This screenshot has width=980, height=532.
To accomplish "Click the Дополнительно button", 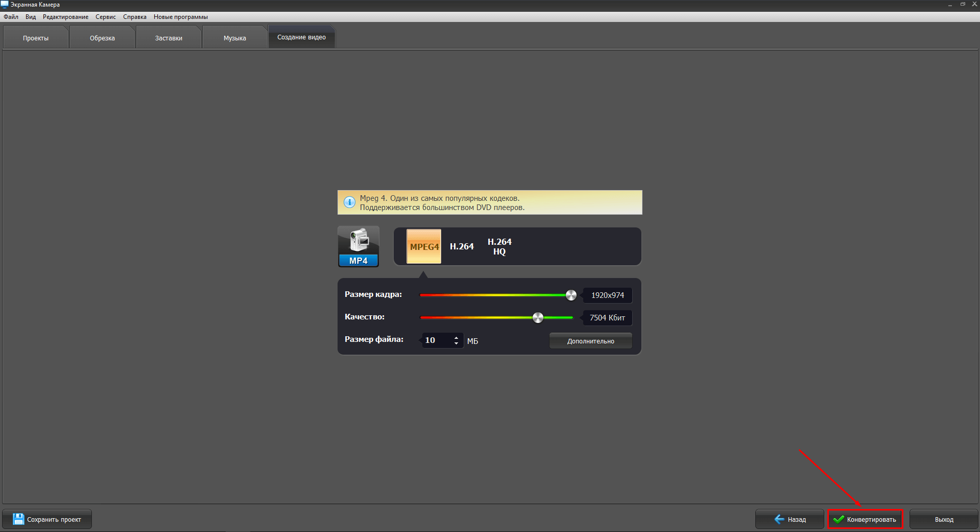I will pyautogui.click(x=591, y=341).
